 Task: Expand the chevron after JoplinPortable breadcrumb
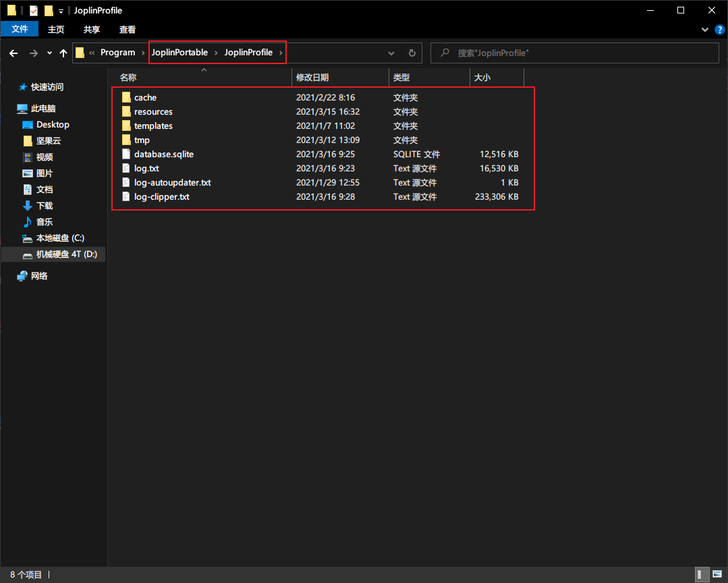(216, 53)
